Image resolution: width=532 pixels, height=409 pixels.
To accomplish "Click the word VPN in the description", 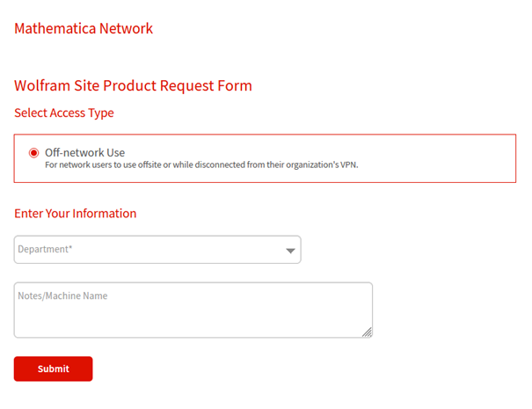I will 349,164.
